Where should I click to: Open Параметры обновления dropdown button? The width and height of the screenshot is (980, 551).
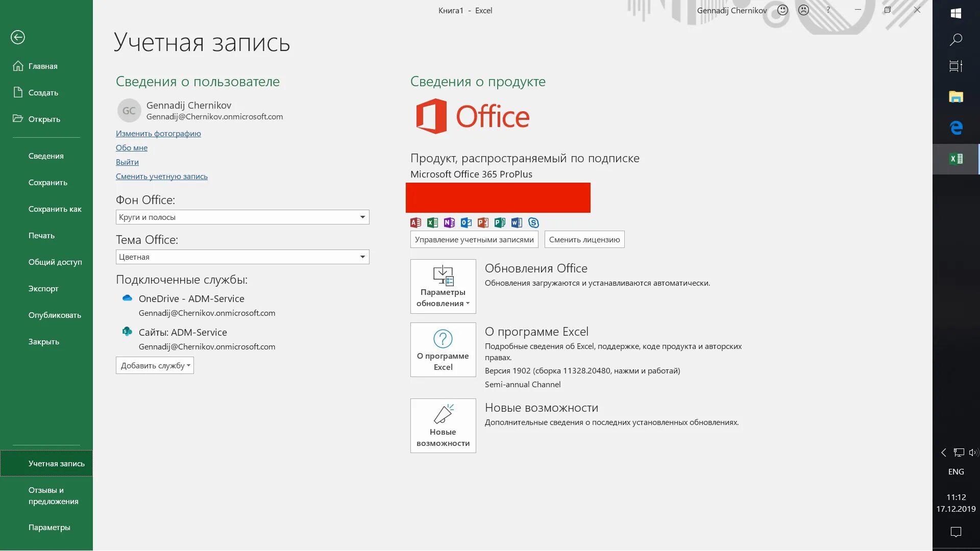click(443, 286)
